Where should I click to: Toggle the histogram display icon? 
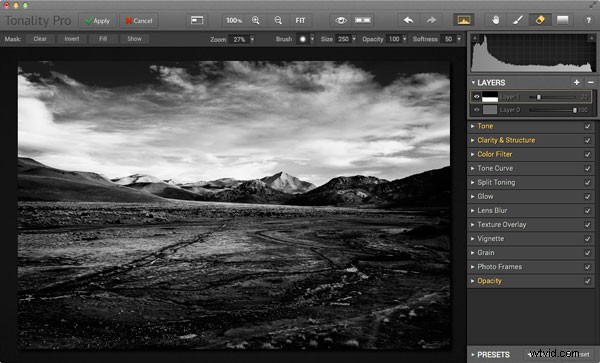tap(463, 20)
